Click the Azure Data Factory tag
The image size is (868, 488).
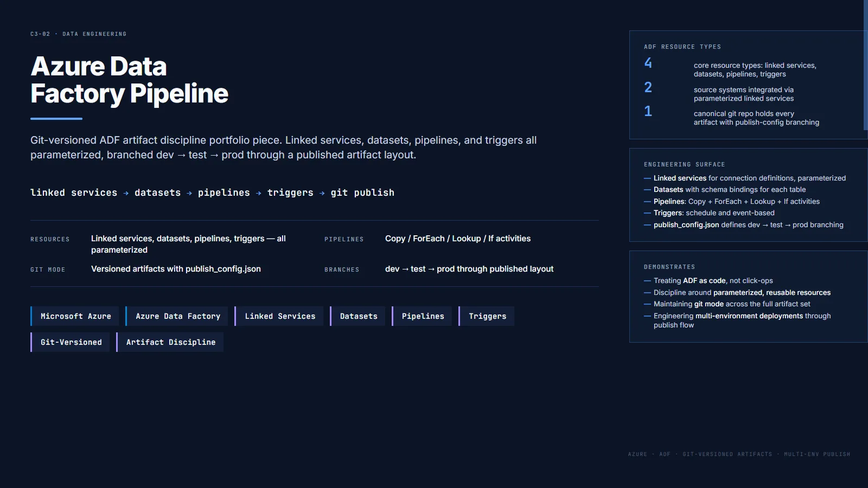[x=177, y=316]
